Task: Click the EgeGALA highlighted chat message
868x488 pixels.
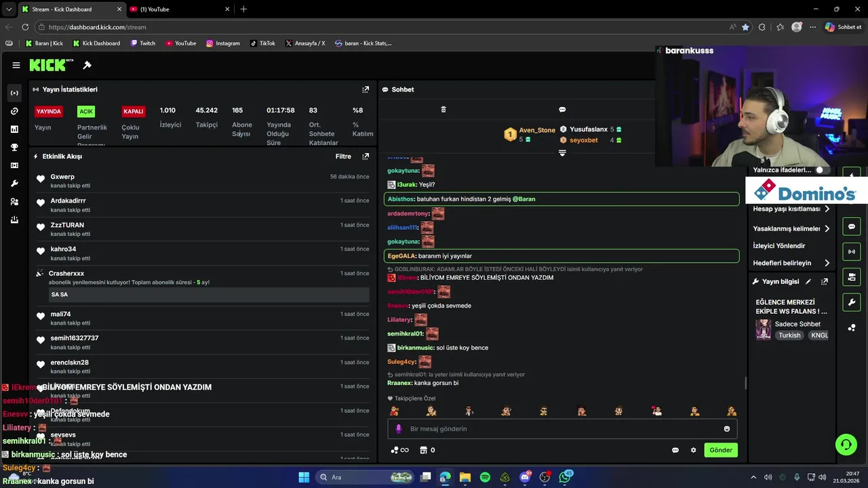Action: coord(561,256)
